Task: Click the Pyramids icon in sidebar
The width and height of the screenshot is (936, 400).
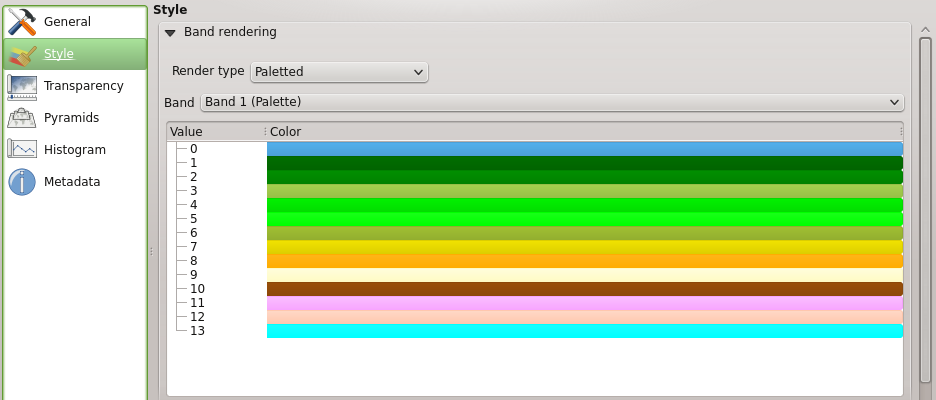Action: tap(22, 118)
